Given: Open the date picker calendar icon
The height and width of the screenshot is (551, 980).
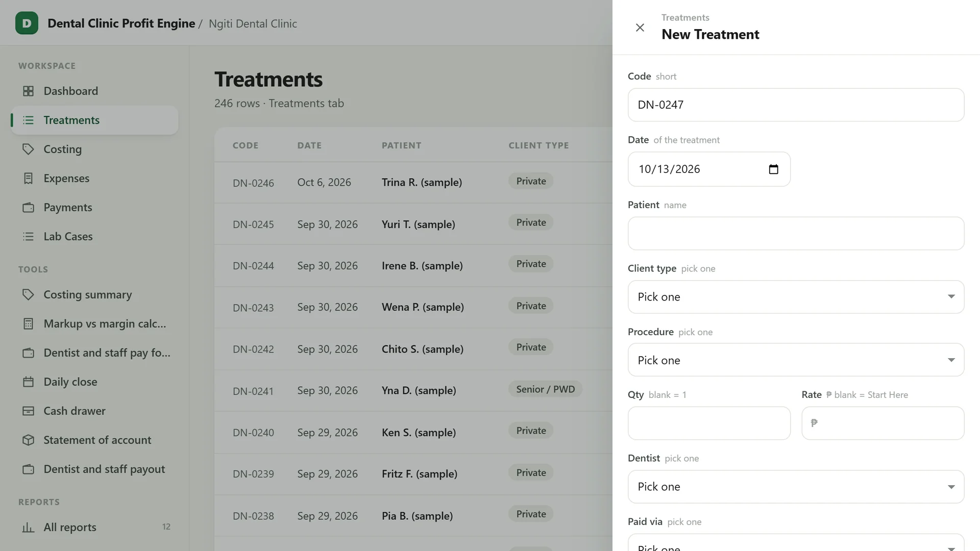Looking at the screenshot, I should (773, 169).
